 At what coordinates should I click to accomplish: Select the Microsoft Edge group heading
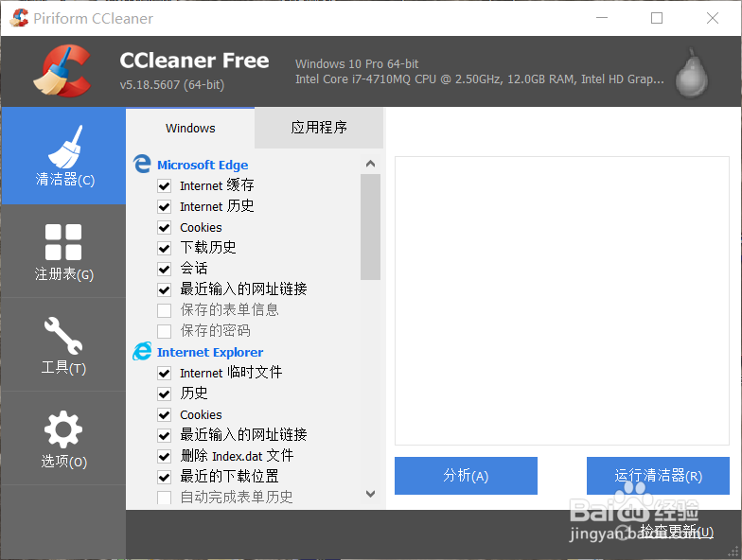[x=203, y=165]
